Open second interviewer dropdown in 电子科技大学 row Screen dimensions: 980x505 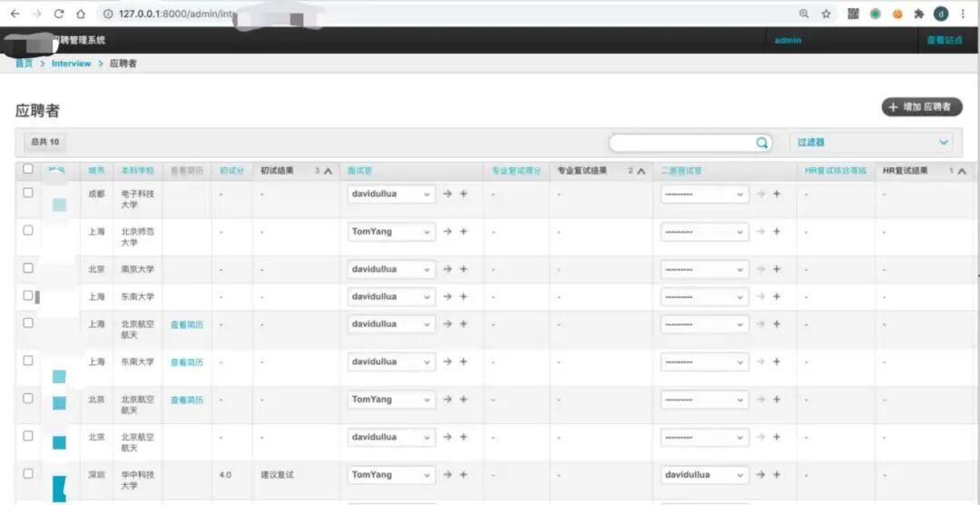click(x=704, y=194)
